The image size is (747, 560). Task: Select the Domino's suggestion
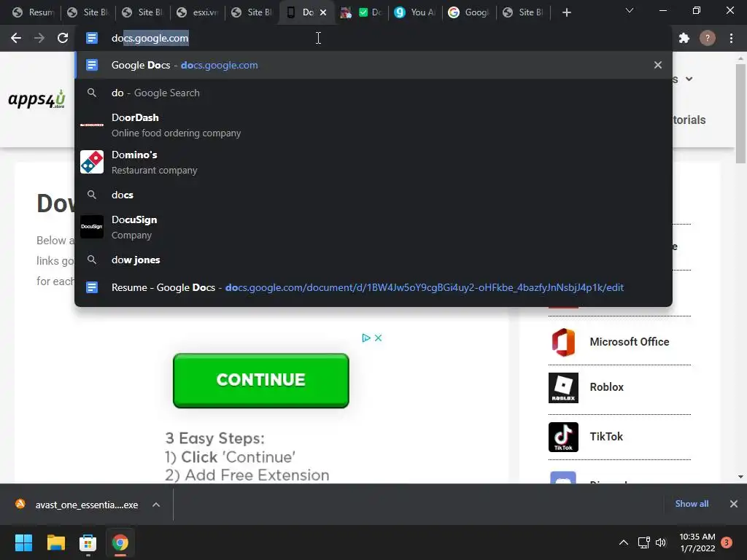point(373,162)
